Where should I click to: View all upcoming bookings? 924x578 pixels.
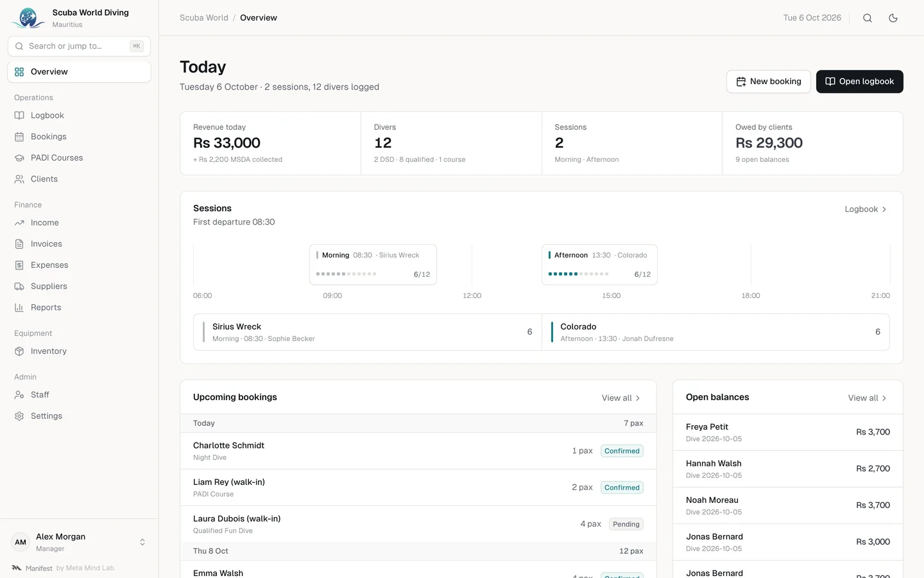tap(620, 398)
